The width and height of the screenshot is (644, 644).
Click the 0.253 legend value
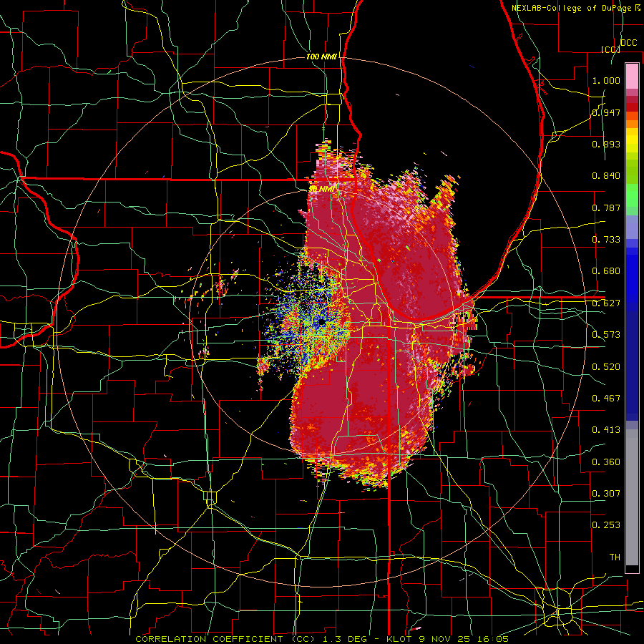[606, 525]
